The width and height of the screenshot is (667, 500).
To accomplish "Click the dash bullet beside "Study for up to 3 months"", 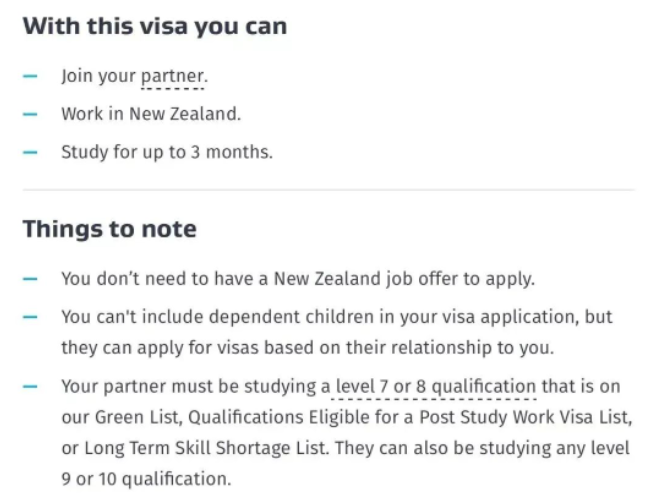I will (x=30, y=152).
